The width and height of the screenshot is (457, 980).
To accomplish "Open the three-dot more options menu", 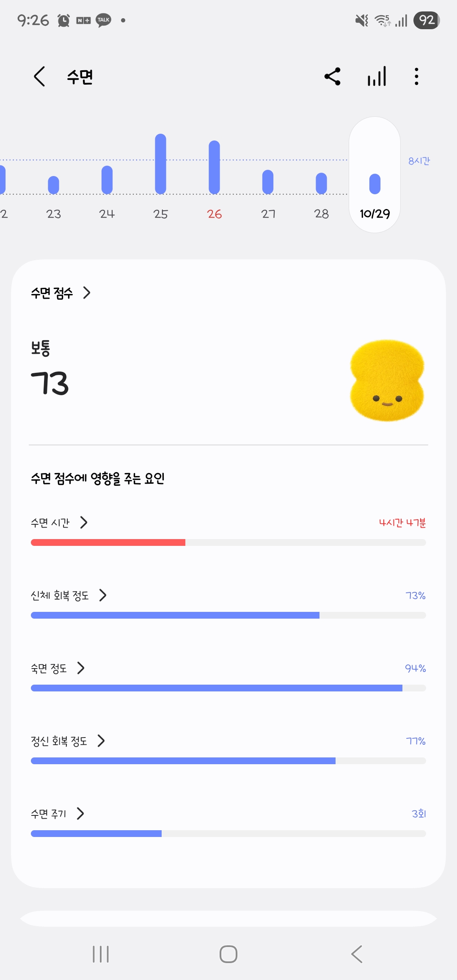I will 416,77.
